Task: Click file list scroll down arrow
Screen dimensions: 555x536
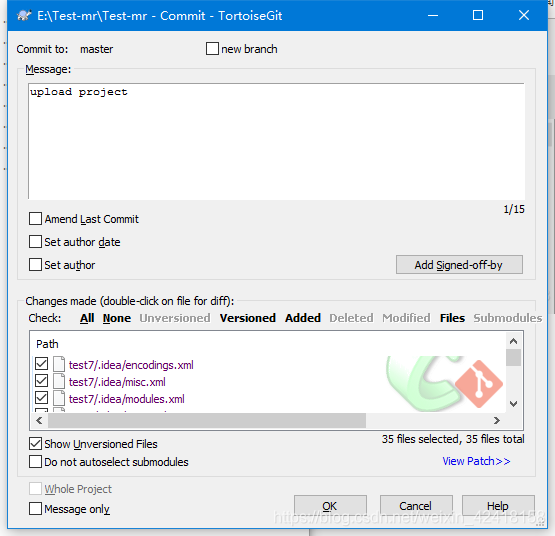Action: click(x=513, y=404)
